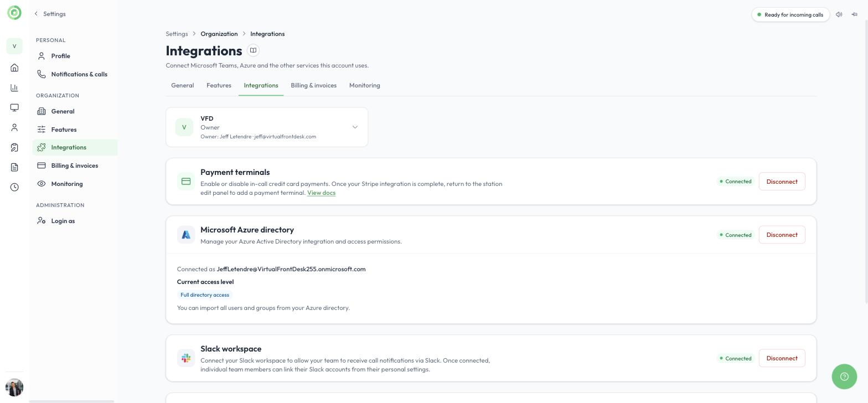Open Monitoring in sidebar
Image resolution: width=868 pixels, height=403 pixels.
pyautogui.click(x=75, y=184)
